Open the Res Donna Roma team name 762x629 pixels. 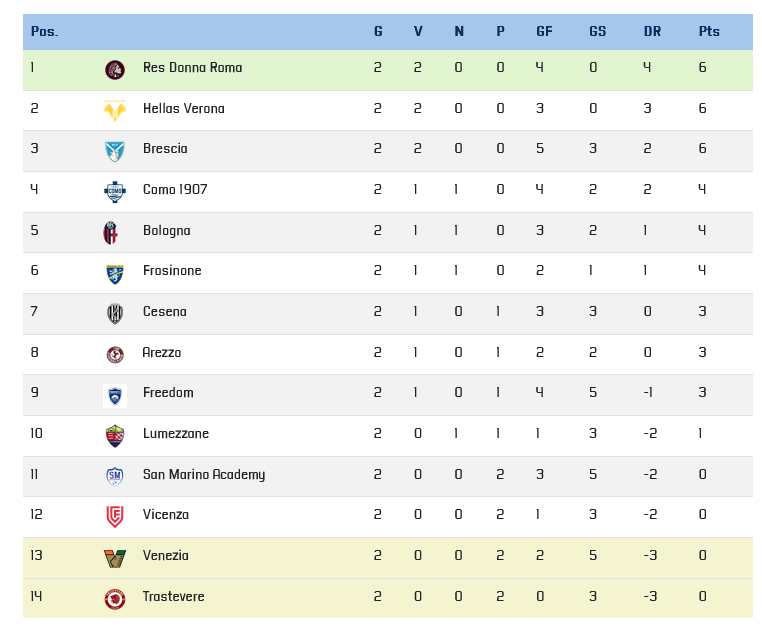(192, 68)
